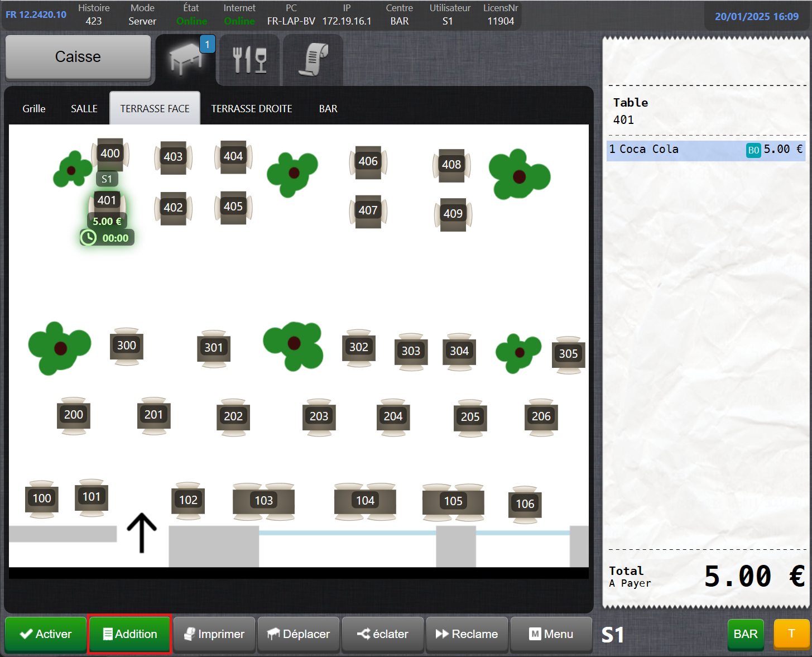812x657 pixels.
Task: Select the Coca Cola line on receipt
Action: [706, 150]
